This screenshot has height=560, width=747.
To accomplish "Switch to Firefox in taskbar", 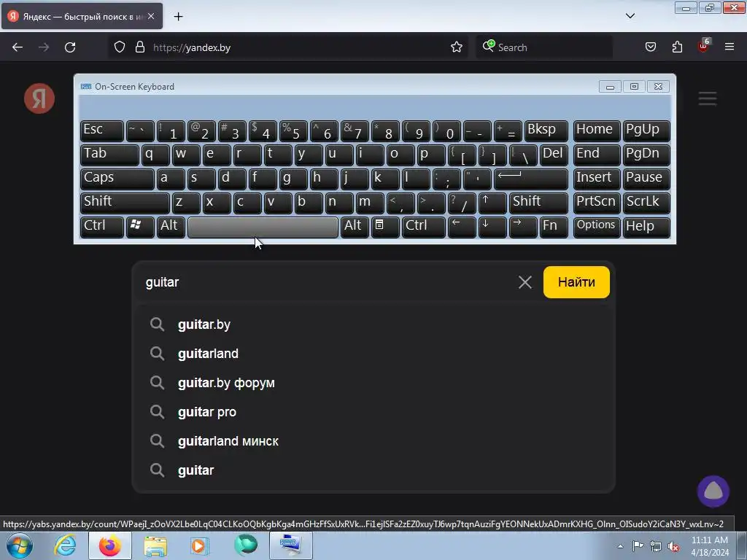I will 110,545.
